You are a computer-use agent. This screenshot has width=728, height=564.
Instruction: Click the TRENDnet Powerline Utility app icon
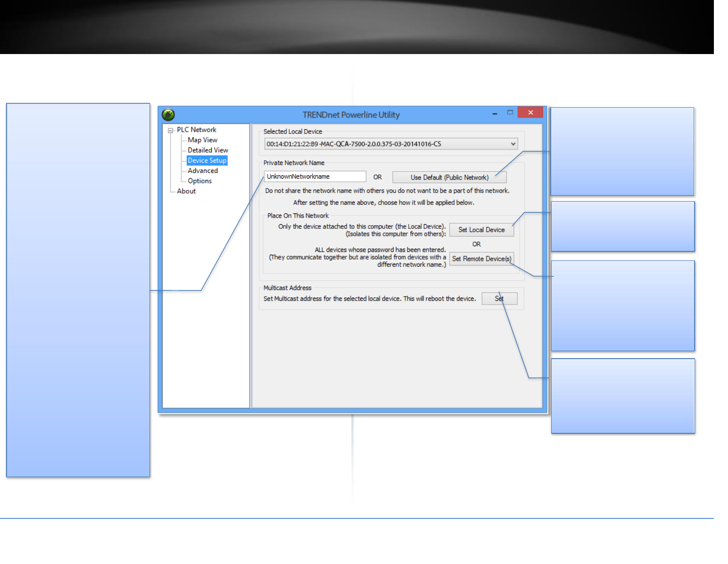tap(168, 115)
